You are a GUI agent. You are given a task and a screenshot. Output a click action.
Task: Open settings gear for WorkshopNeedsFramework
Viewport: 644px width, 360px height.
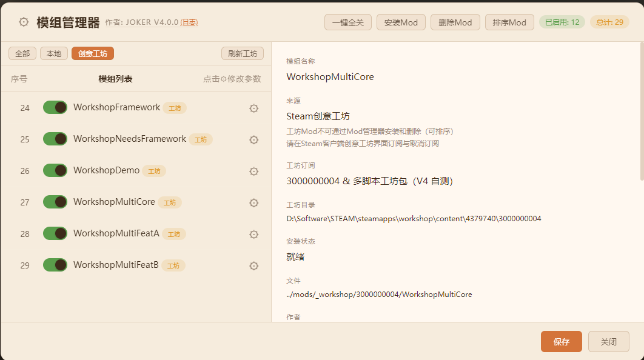pos(254,140)
